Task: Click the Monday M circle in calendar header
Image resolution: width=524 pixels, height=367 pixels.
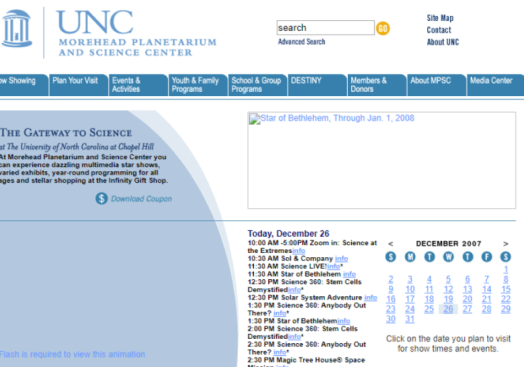Action: pyautogui.click(x=410, y=257)
